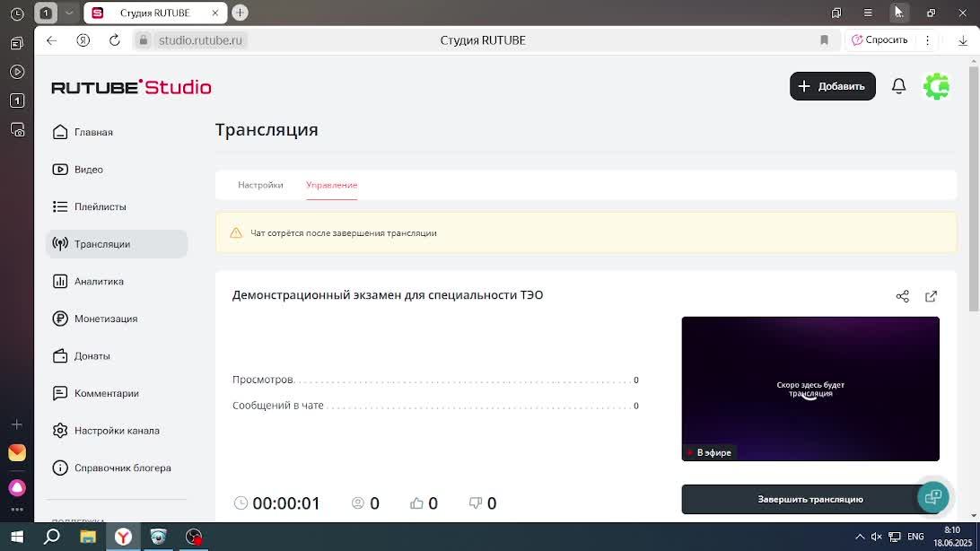Add item to browser sidebar plus

coord(17,424)
